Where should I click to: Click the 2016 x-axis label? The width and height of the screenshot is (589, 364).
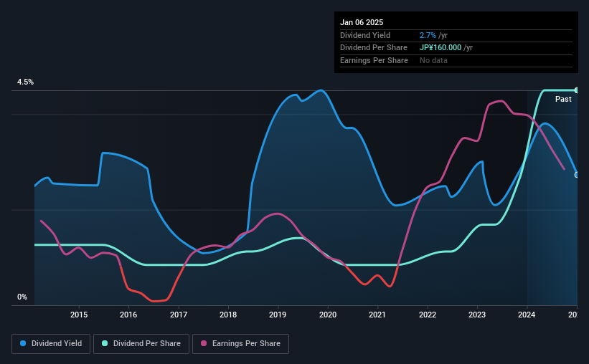point(128,315)
